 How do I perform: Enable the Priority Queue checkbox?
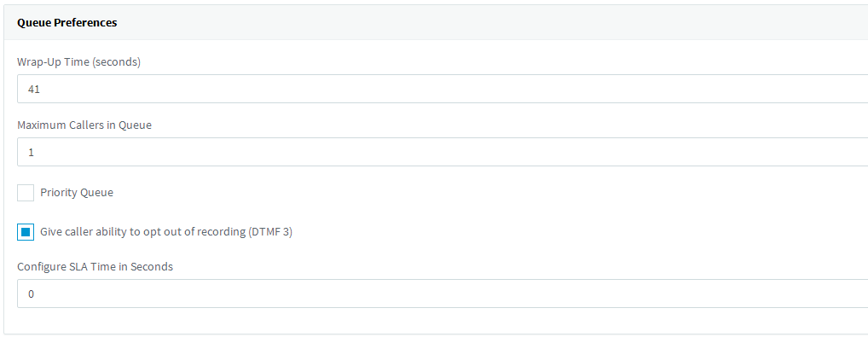pos(26,193)
